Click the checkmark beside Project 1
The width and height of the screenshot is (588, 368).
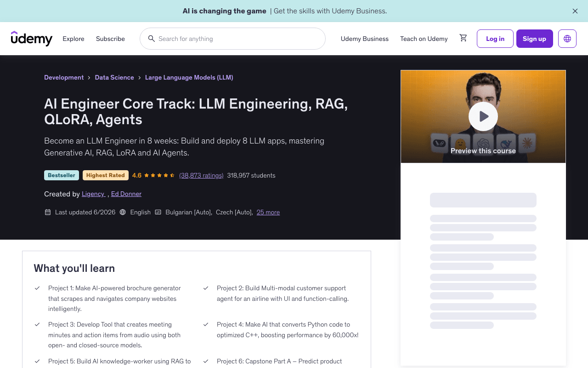pyautogui.click(x=37, y=288)
